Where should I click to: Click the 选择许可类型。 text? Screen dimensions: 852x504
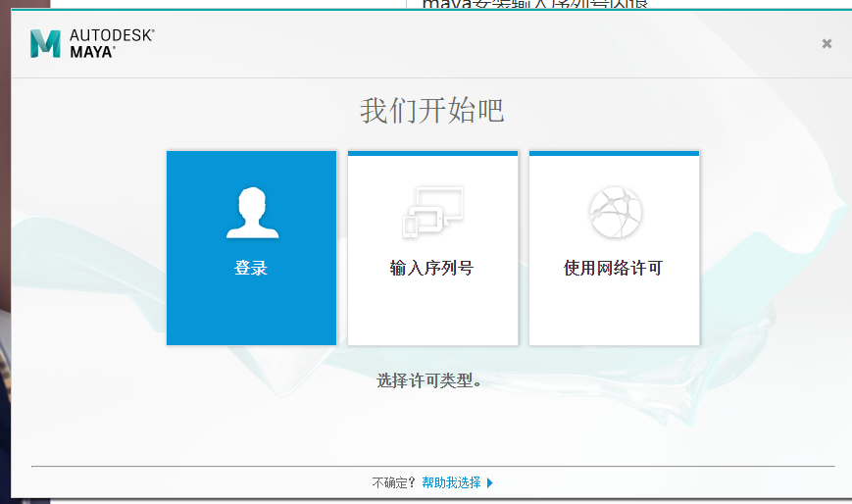(x=428, y=380)
